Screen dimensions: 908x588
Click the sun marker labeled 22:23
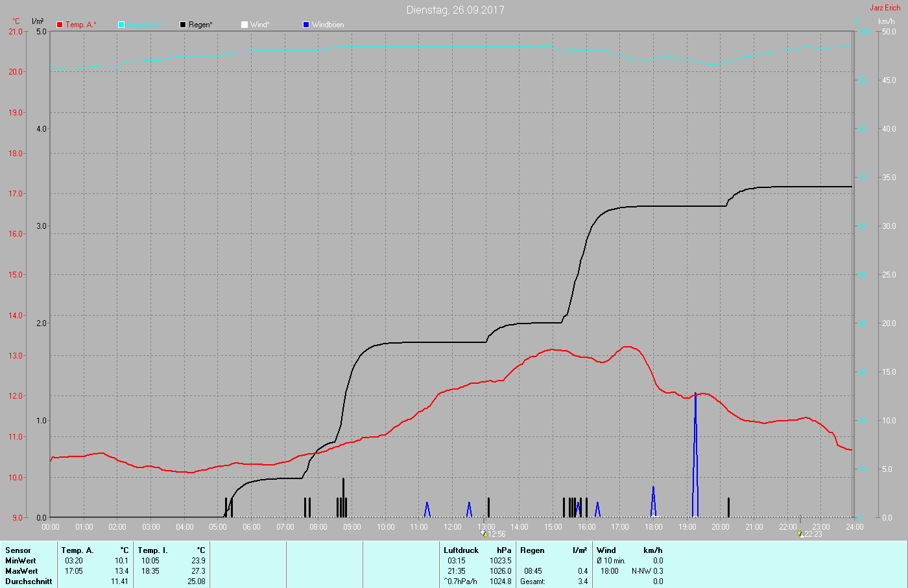point(800,534)
